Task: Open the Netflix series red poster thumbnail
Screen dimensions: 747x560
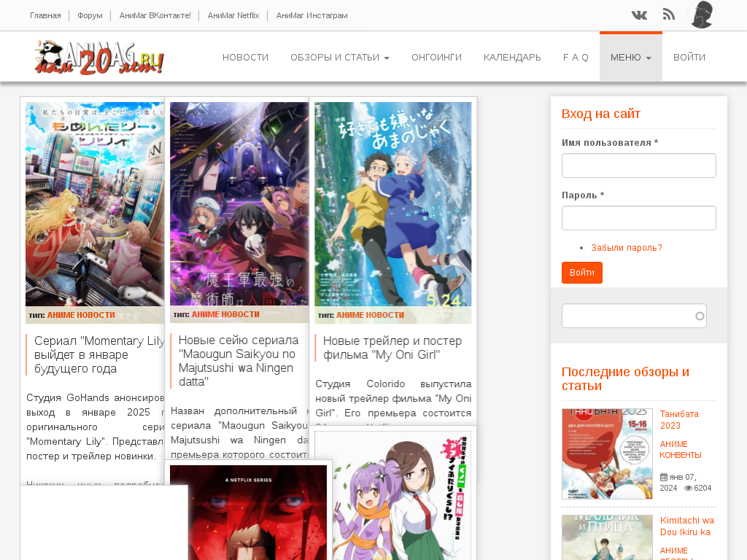Action: (248, 513)
